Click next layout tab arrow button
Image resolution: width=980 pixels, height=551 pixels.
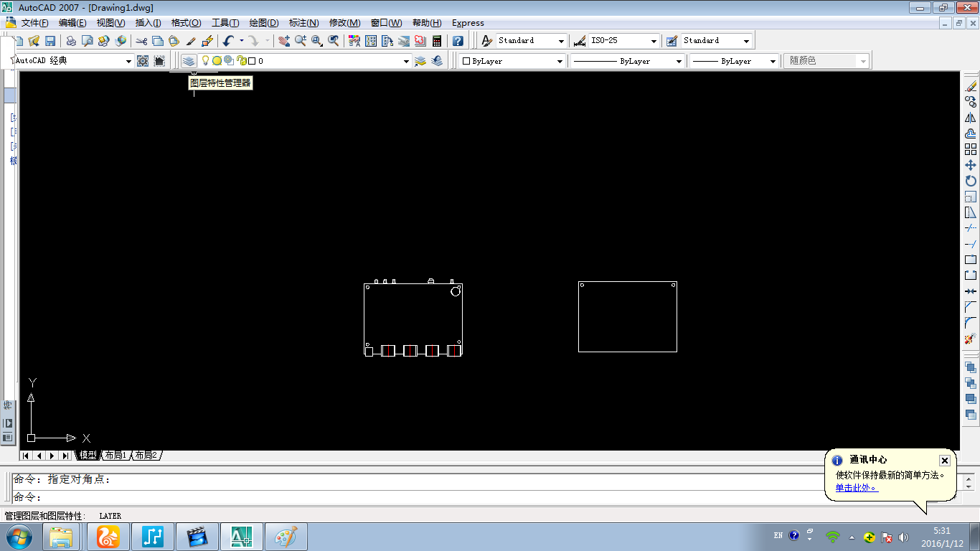tap(52, 456)
